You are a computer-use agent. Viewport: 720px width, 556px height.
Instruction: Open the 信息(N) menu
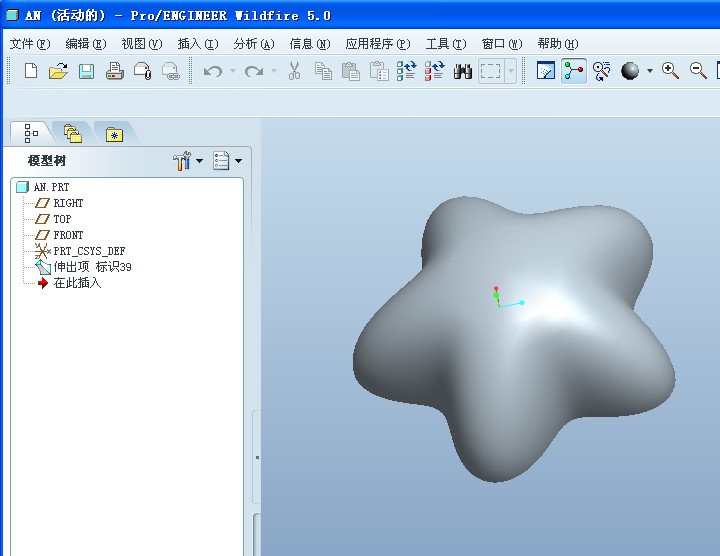[x=310, y=44]
